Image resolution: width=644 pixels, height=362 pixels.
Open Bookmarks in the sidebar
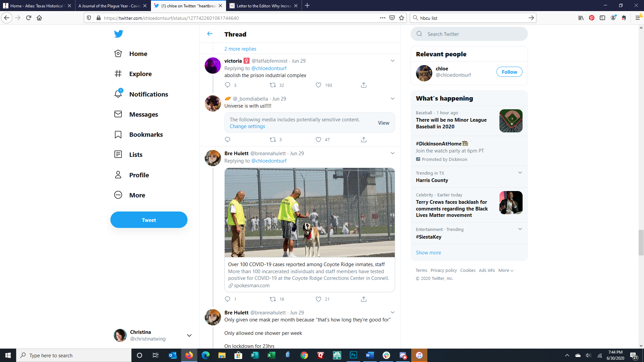point(139,134)
